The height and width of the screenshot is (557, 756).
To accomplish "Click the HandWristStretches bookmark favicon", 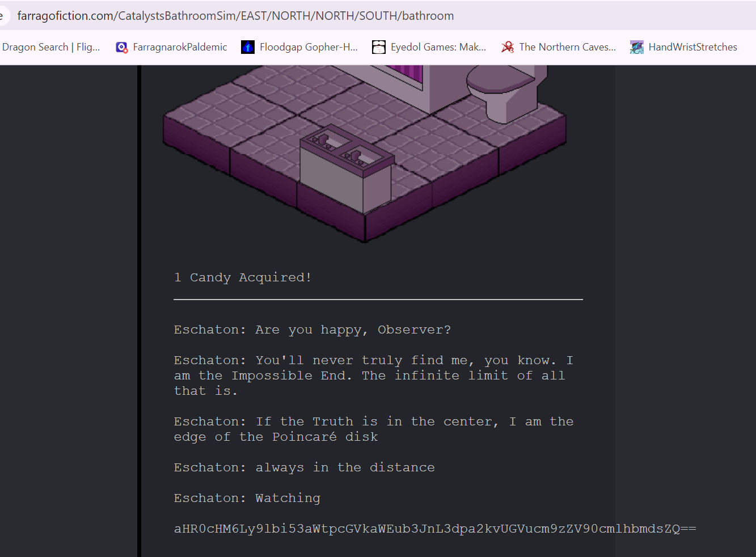I will (x=637, y=48).
